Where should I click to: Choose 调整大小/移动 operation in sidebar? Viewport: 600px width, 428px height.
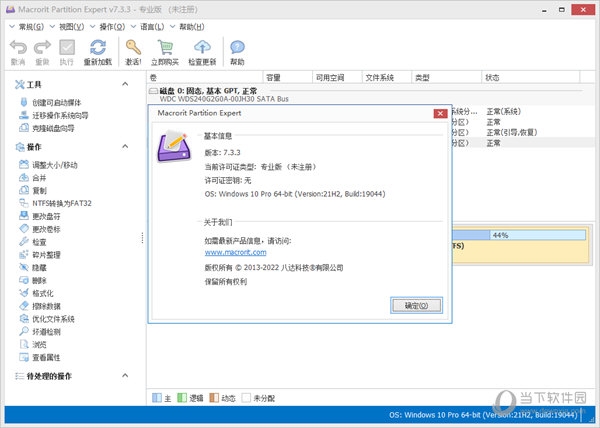(55, 164)
